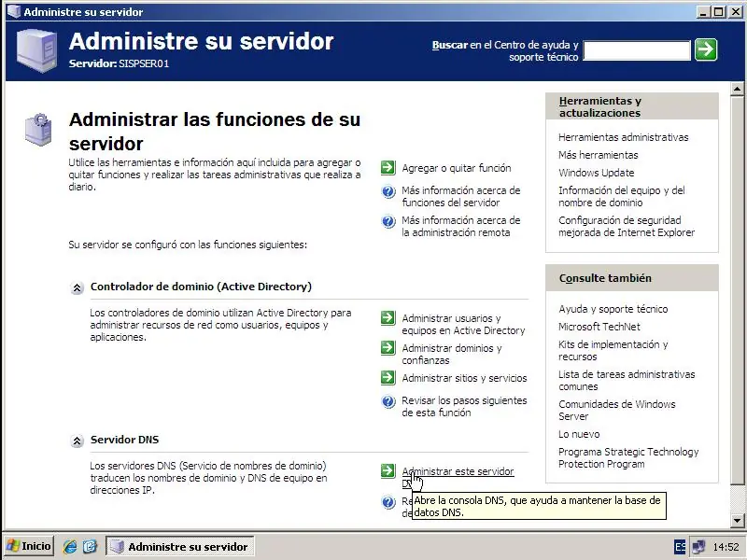Click help icon beside Revisar los pasos siguientes
This screenshot has height=560, width=747.
[388, 402]
